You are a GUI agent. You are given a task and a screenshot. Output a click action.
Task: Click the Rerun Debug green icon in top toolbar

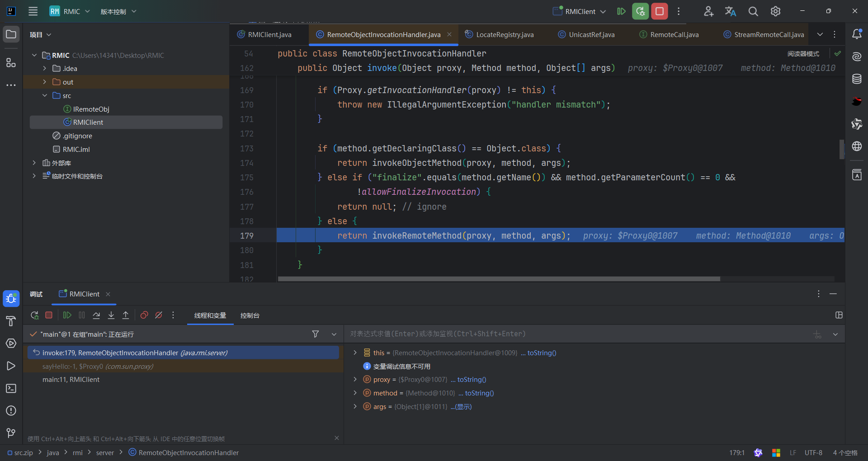(640, 11)
